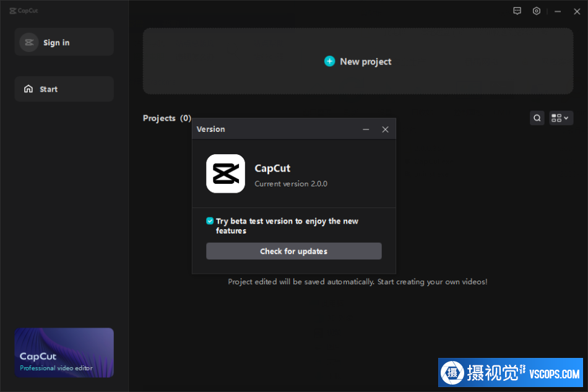Viewport: 588px width, 392px height.
Task: Open the settings hexagon icon
Action: 537,11
